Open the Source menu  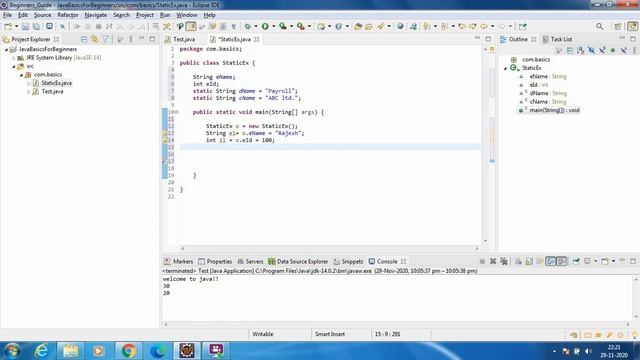click(42, 15)
